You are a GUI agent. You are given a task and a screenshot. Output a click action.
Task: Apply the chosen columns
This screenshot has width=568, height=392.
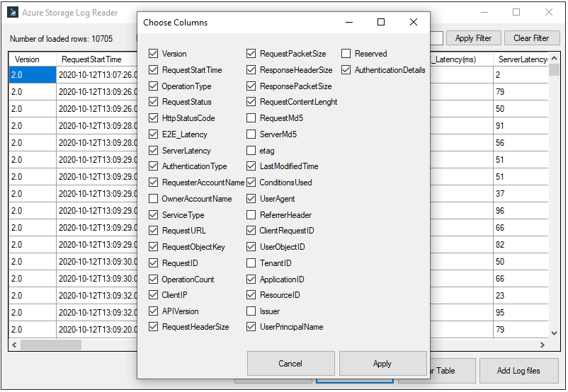382,364
